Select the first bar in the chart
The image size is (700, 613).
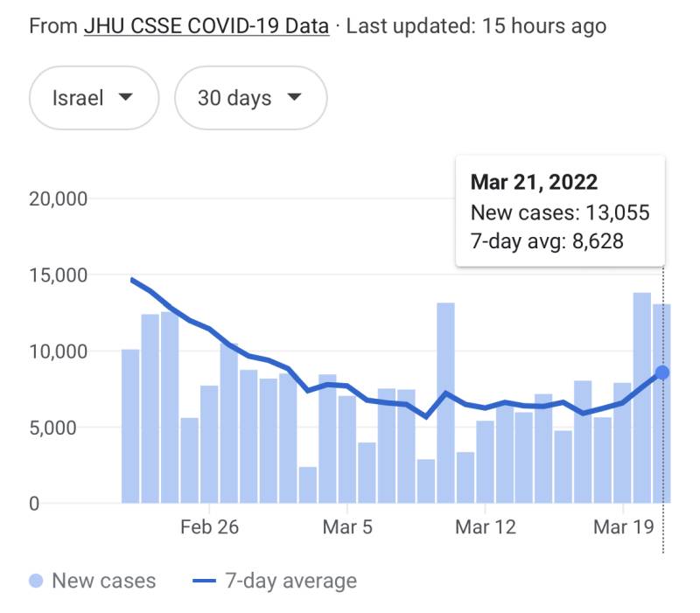[x=130, y=427]
